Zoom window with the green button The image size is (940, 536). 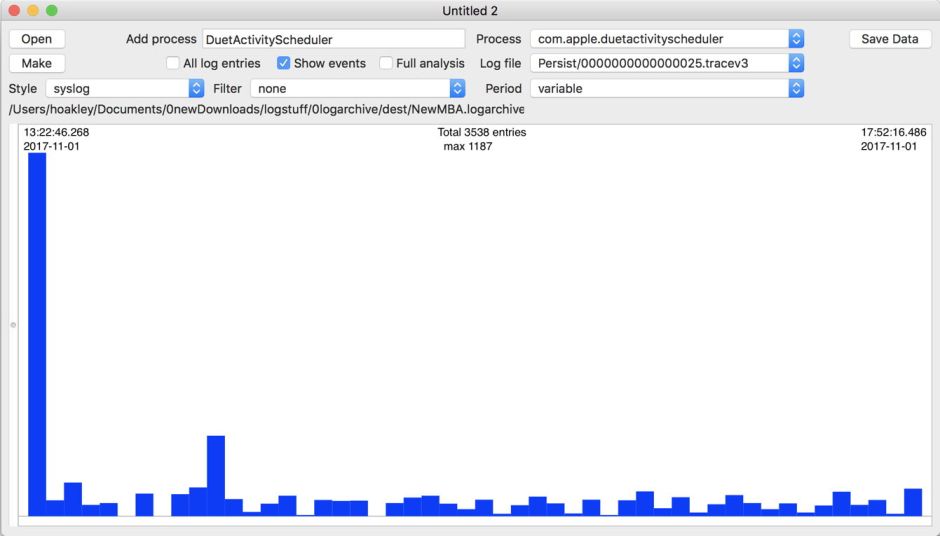(x=52, y=11)
